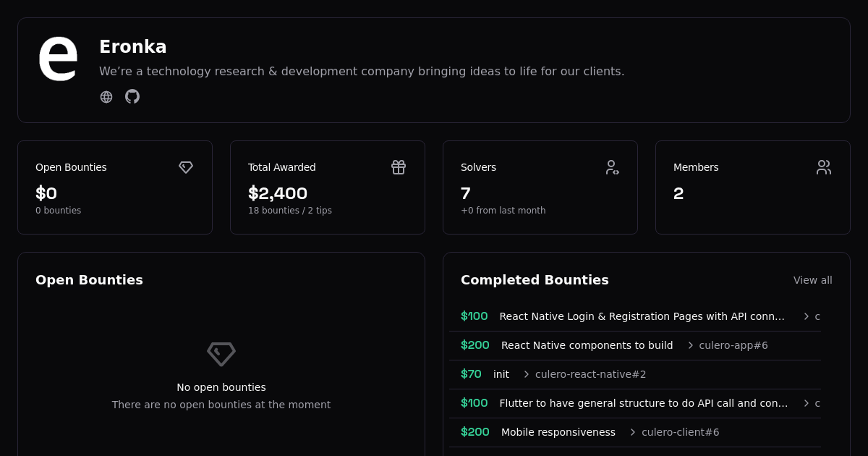The width and height of the screenshot is (868, 456).
Task: Open React Native components to build bounty
Action: point(587,345)
